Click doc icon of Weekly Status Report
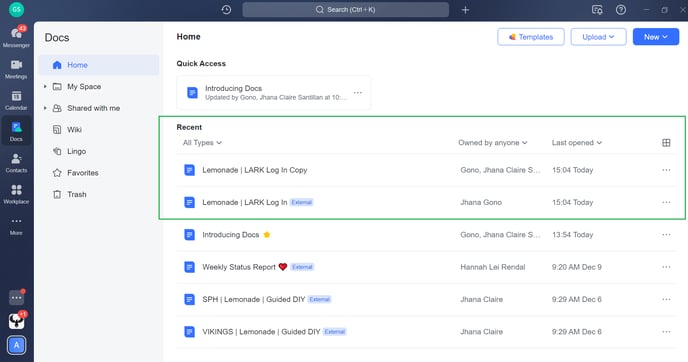Image resolution: width=688 pixels, height=362 pixels. [190, 267]
